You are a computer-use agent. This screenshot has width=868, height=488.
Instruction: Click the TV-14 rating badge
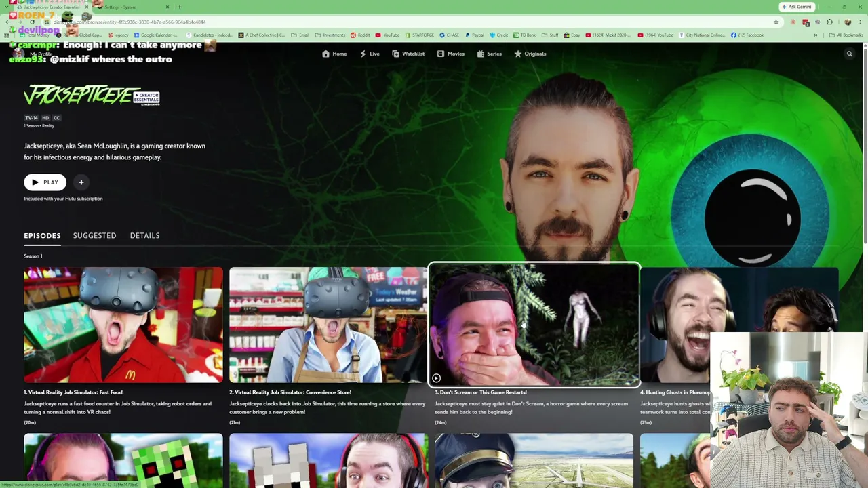[x=32, y=118]
